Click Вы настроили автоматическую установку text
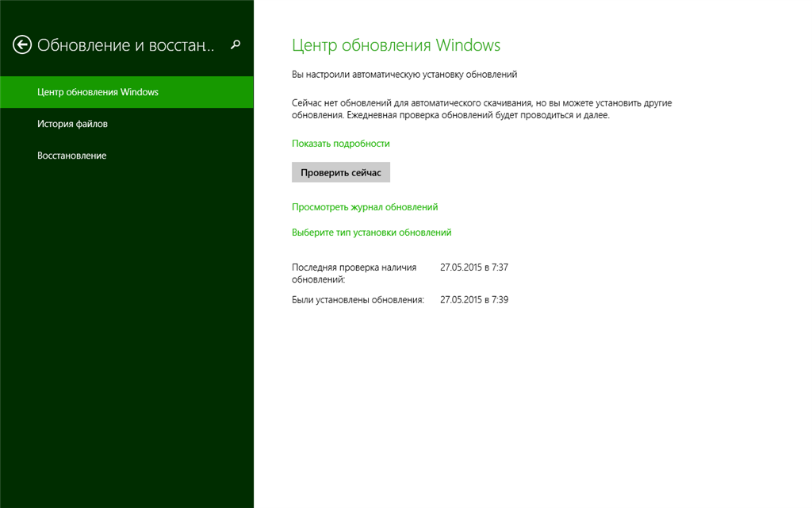The height and width of the screenshot is (508, 812). coord(404,75)
